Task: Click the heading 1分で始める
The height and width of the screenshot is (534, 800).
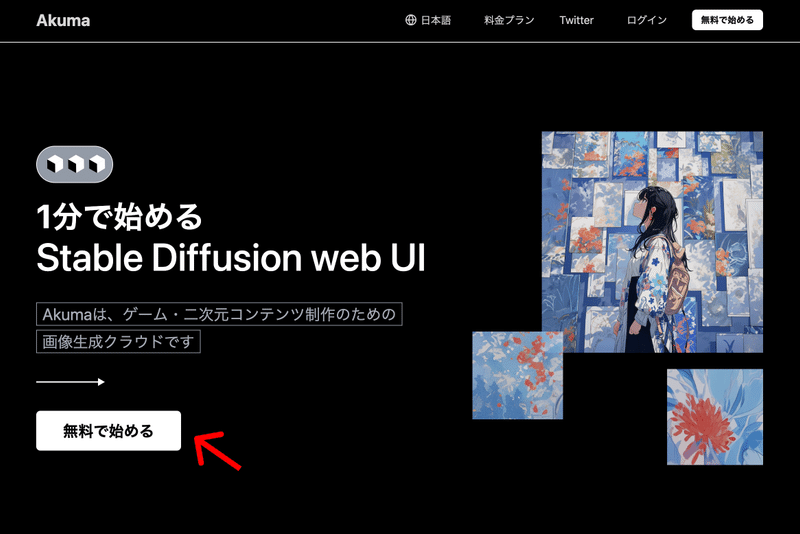Action: (x=120, y=216)
